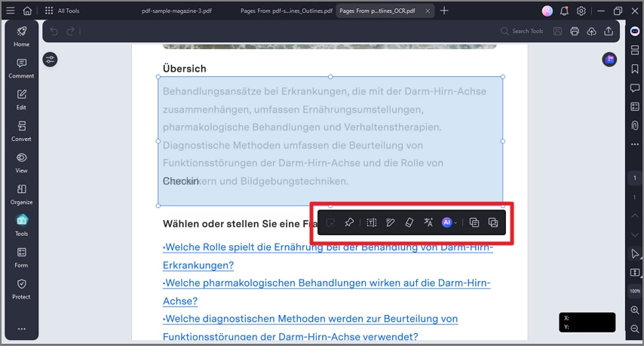
Task: Open the Organize pages tool
Action: [21, 194]
